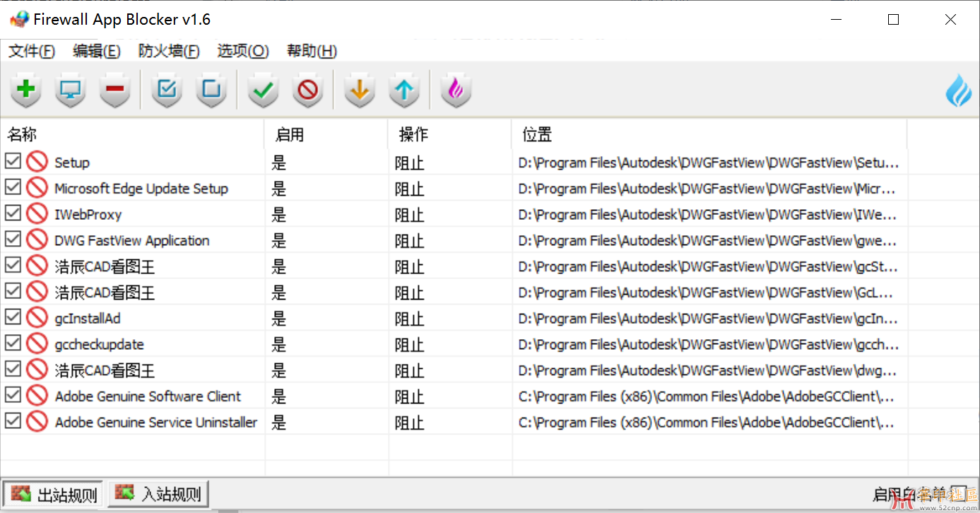Click the 阻止 cell in the gcInstallAd row
Viewport: 980px width, 513px height.
pyautogui.click(x=410, y=319)
